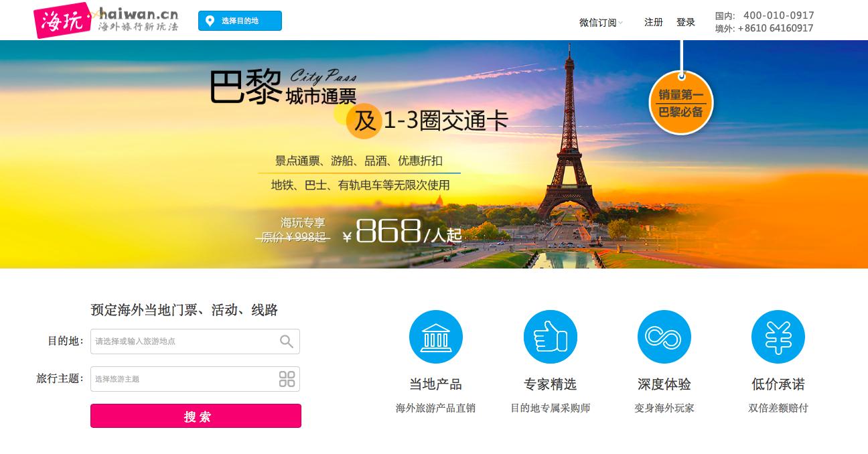The width and height of the screenshot is (868, 454).
Task: Click the 登录 login link
Action: coord(686,22)
